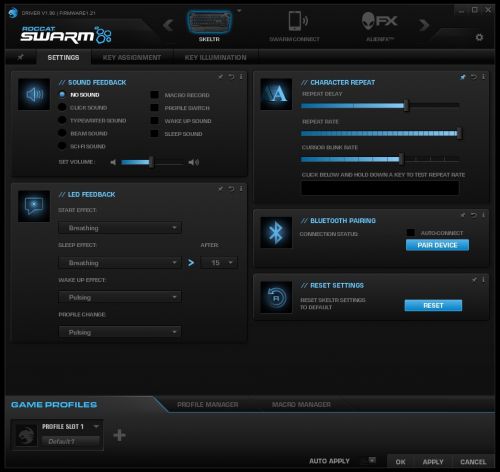Open the Macro Manager tab
The image size is (500, 472).
[x=301, y=404]
